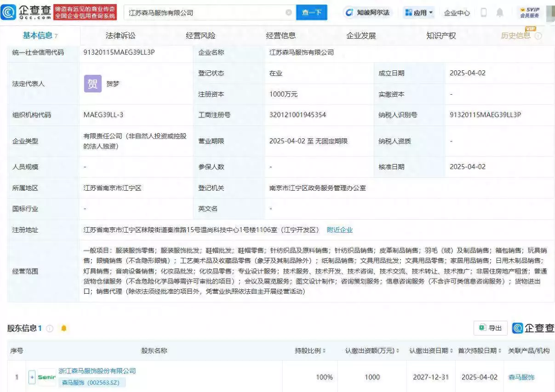Click the info icon beside 股东信息

pos(50,329)
